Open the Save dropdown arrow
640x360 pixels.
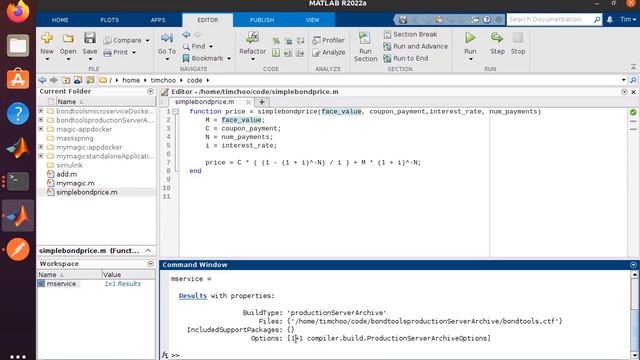click(x=90, y=60)
